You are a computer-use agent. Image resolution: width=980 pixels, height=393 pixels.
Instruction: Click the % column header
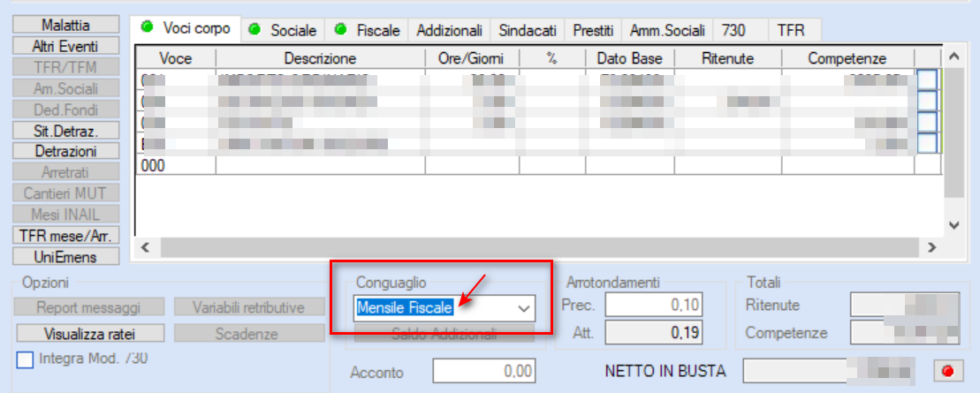552,59
